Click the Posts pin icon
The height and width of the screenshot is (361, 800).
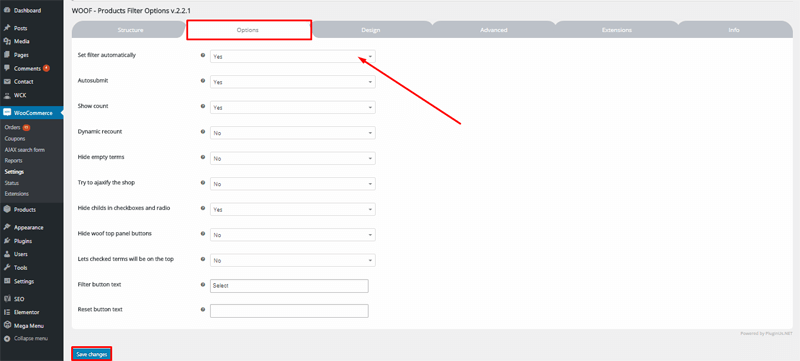coord(7,28)
